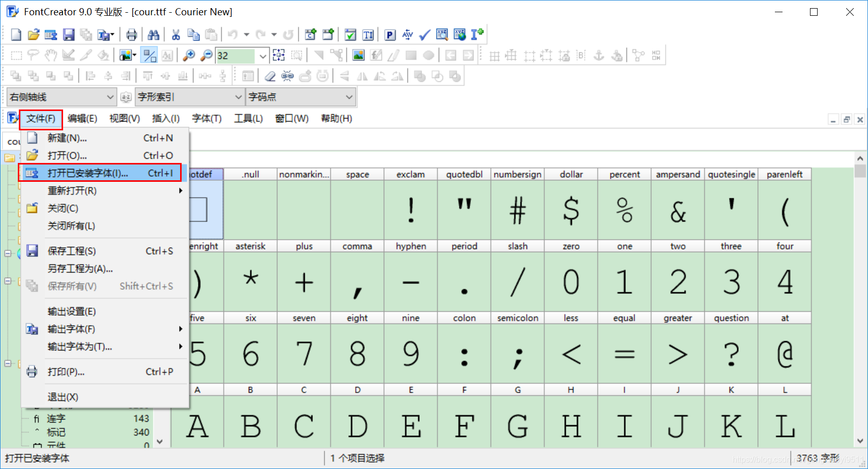This screenshot has height=469, width=868.
Task: Open the 帮助(H) menu
Action: pos(336,119)
